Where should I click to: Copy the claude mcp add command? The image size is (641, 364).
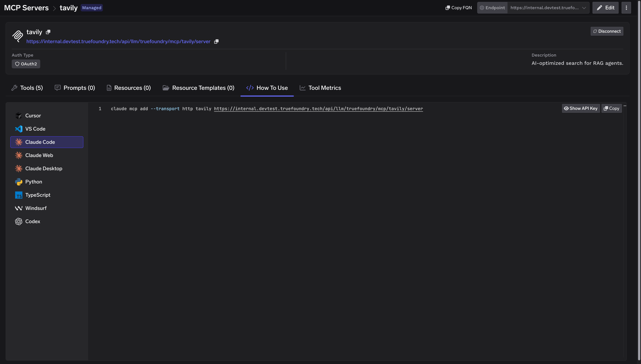click(x=611, y=109)
